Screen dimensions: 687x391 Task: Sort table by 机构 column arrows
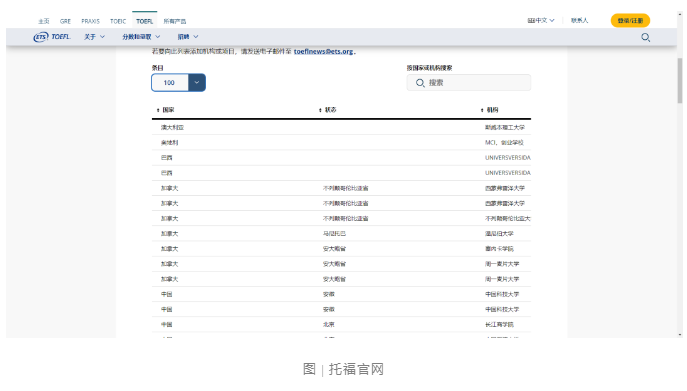click(x=482, y=110)
